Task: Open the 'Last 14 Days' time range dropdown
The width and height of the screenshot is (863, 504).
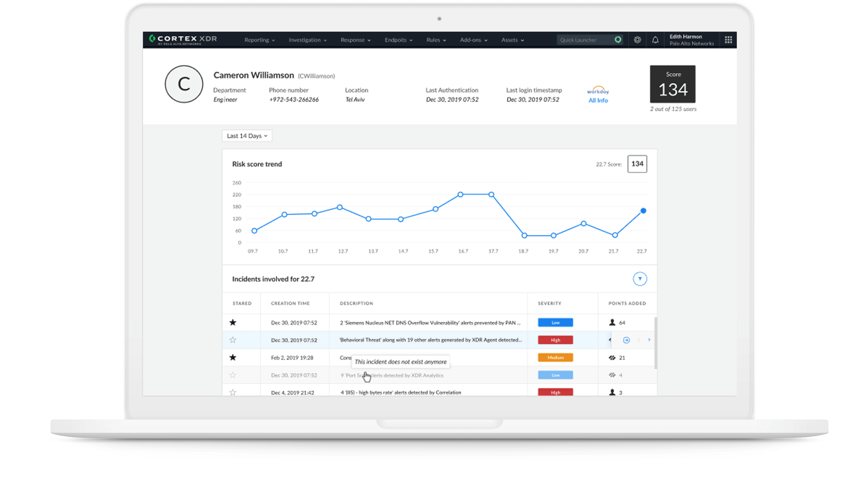Action: [246, 136]
